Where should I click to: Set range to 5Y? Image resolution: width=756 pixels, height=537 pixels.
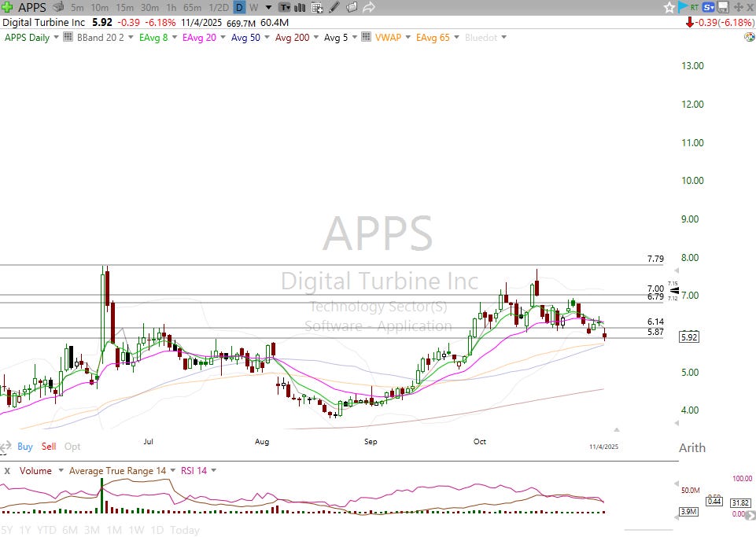(6, 530)
